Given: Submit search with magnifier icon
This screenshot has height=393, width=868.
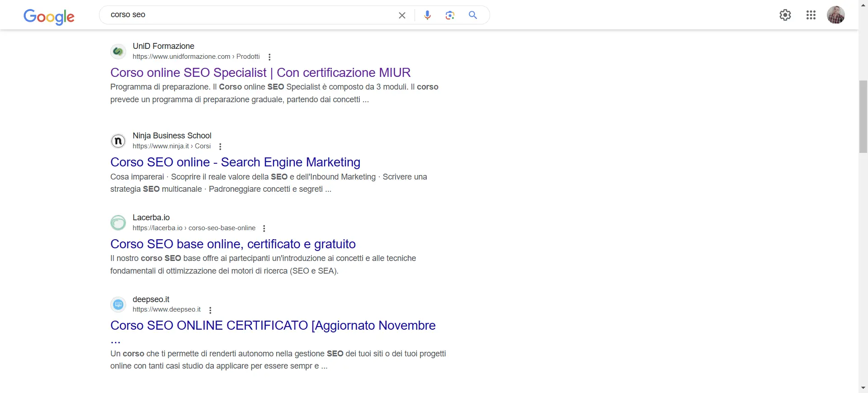Looking at the screenshot, I should [473, 15].
